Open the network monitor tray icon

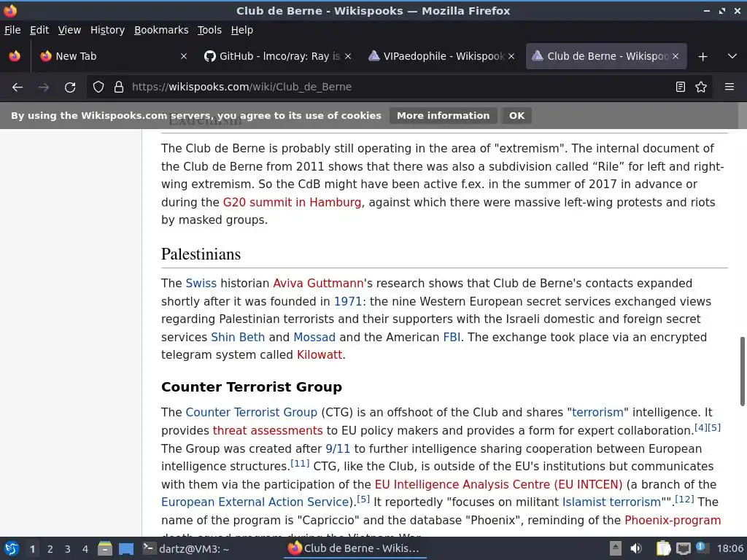click(x=683, y=549)
